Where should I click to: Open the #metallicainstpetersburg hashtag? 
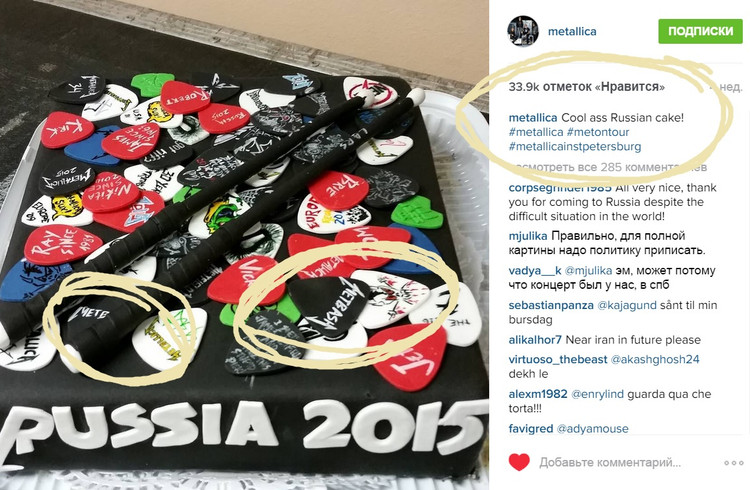point(574,146)
